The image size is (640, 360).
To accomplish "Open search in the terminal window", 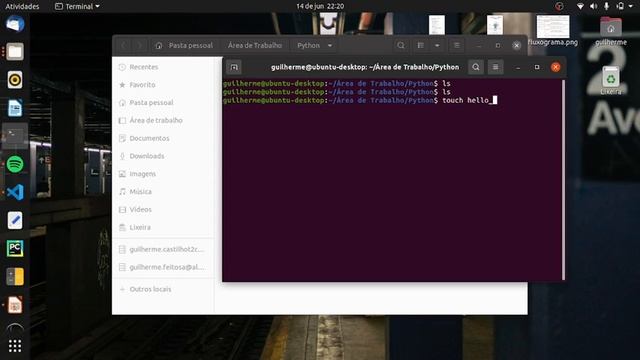I will point(476,67).
